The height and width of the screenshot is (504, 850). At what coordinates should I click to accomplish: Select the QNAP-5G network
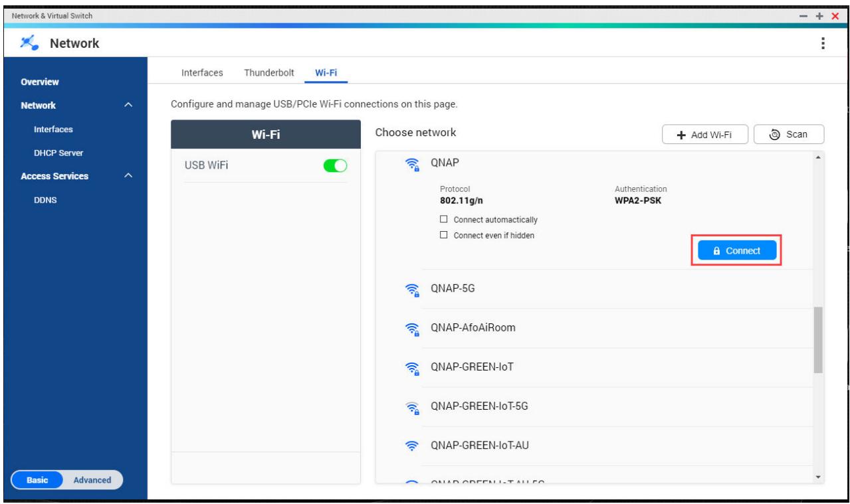click(x=595, y=289)
